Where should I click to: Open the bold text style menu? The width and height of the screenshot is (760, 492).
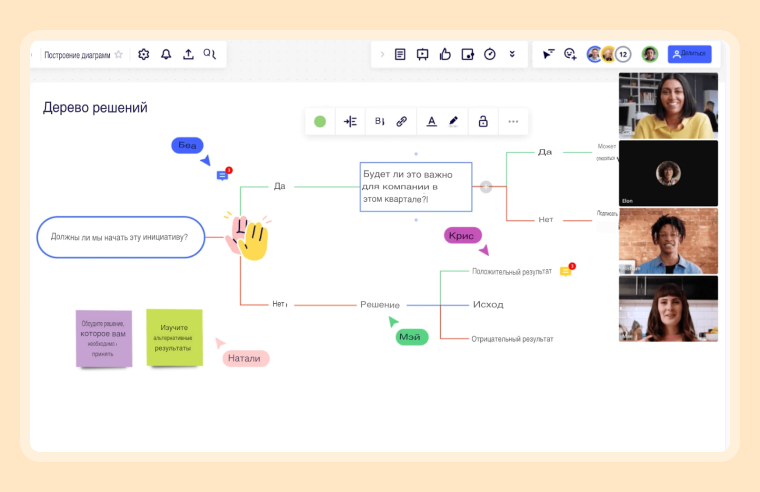click(379, 121)
